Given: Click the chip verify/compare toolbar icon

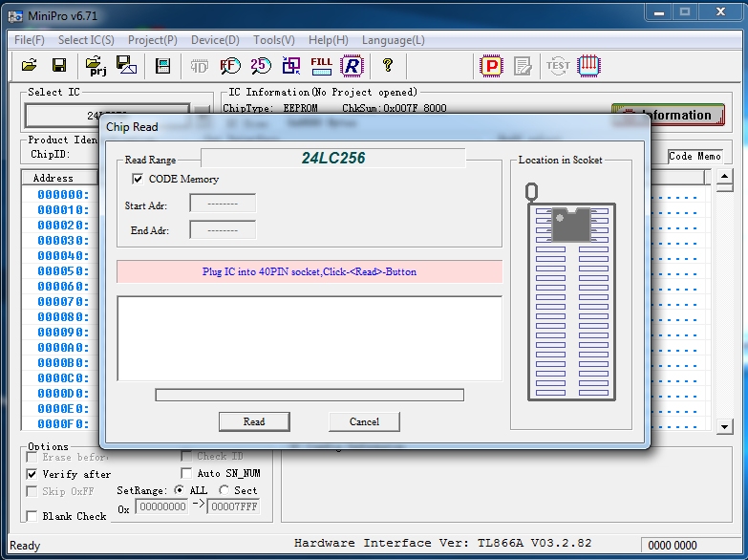Looking at the screenshot, I should tap(291, 65).
